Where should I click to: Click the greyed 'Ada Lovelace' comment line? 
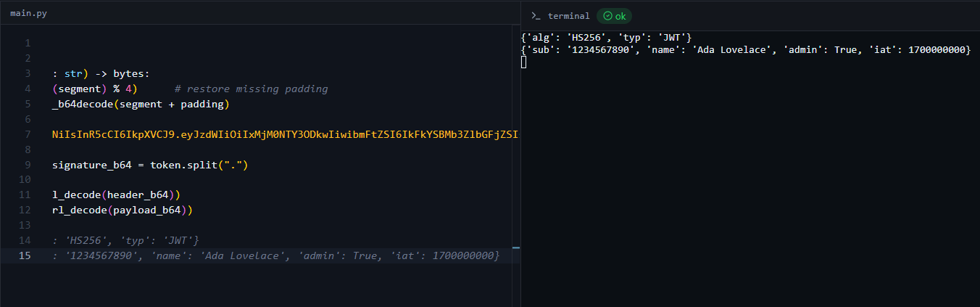(276, 255)
